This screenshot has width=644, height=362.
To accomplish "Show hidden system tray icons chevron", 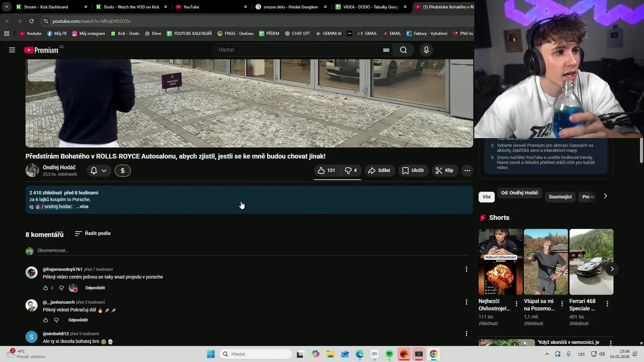I will [x=547, y=354].
